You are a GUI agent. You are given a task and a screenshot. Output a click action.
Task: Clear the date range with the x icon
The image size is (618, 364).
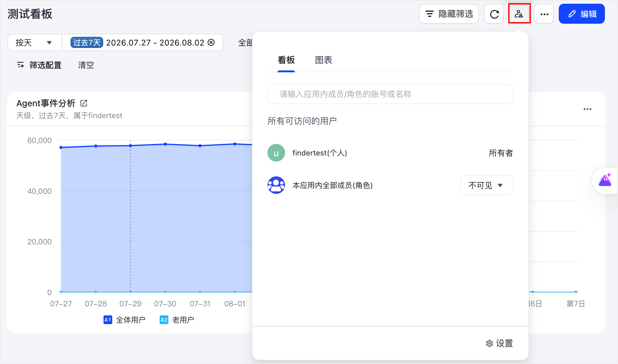pos(211,42)
